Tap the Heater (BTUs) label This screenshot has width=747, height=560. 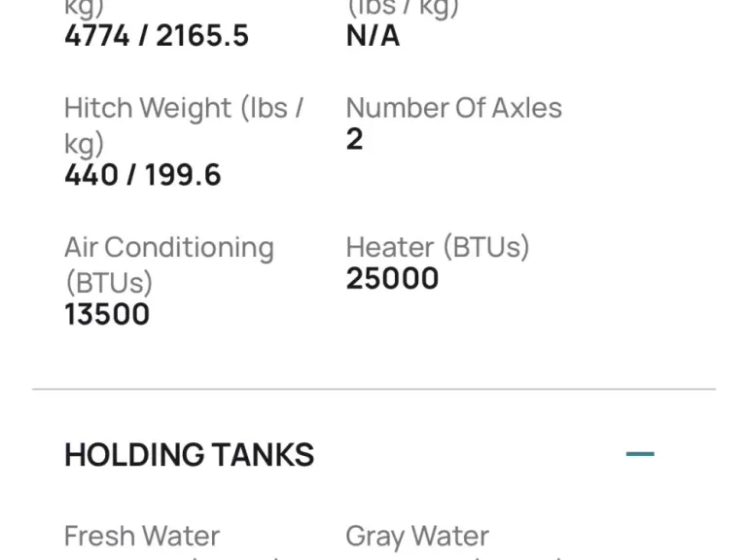[x=438, y=247]
